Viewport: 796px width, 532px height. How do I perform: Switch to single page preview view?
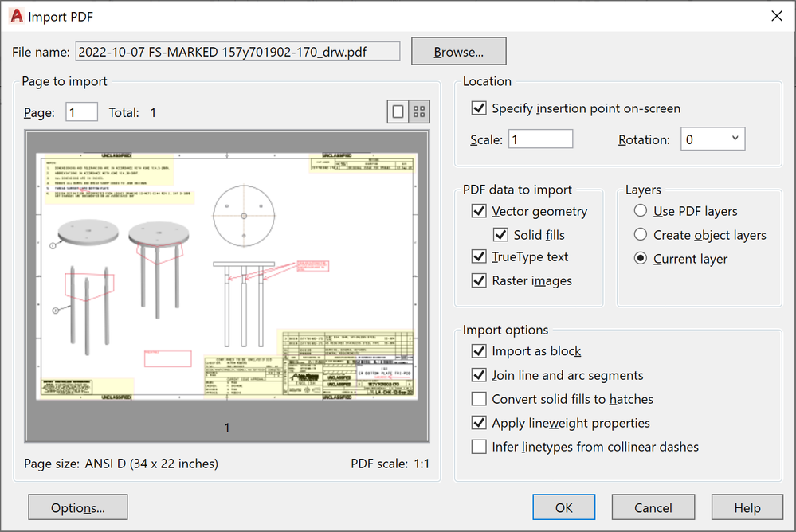pyautogui.click(x=398, y=112)
